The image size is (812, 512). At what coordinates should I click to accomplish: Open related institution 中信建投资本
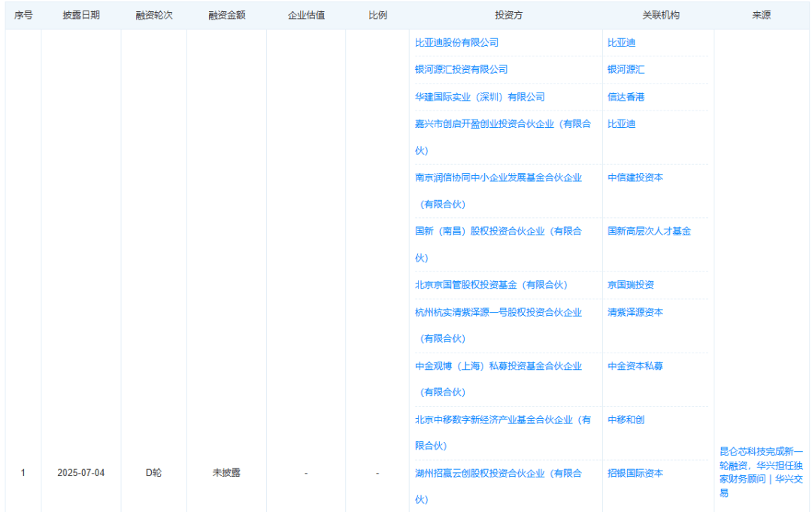[x=635, y=178]
